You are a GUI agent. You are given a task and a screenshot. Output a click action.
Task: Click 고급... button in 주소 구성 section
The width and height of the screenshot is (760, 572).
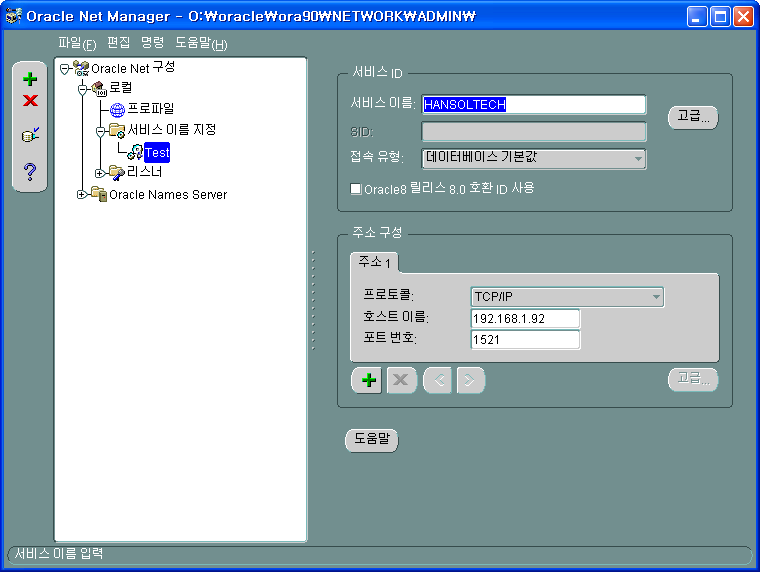[693, 379]
